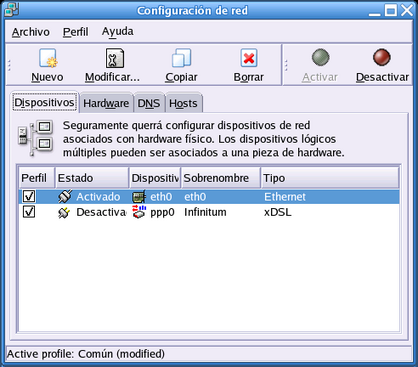Click the ppp0 device name
Screen dimensions: 418x367
[162, 212]
